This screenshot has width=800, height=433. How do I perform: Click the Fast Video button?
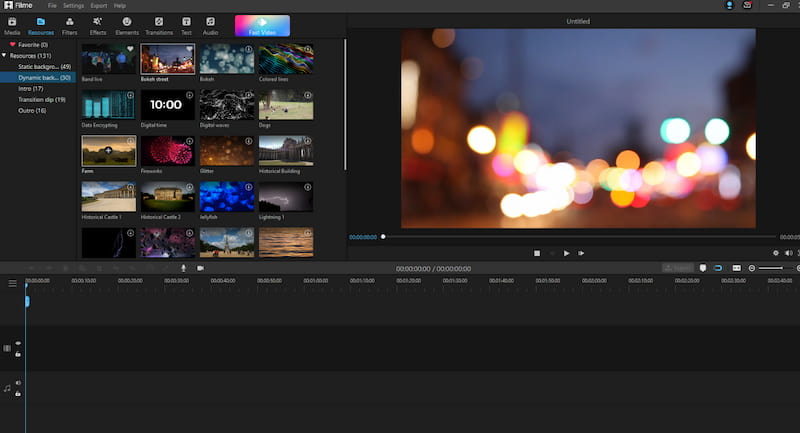(x=262, y=26)
